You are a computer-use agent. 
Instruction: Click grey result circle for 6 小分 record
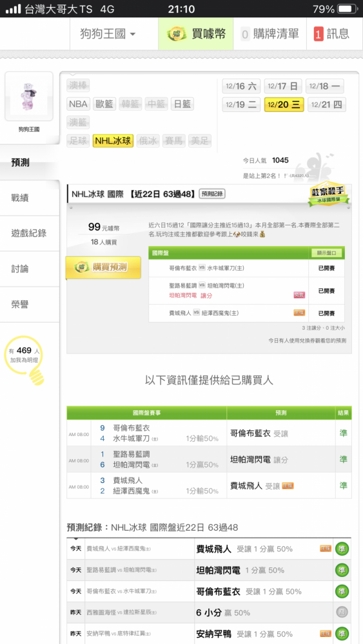click(x=342, y=613)
